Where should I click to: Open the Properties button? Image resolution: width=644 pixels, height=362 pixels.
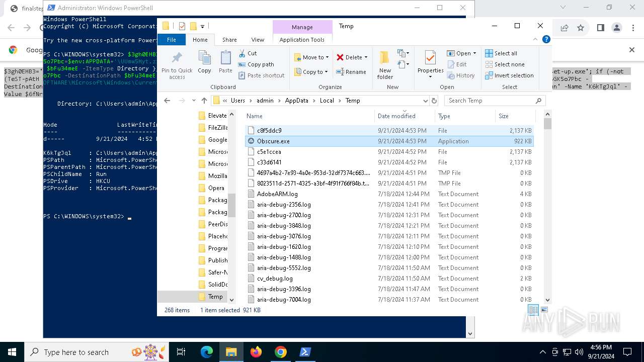tap(430, 65)
